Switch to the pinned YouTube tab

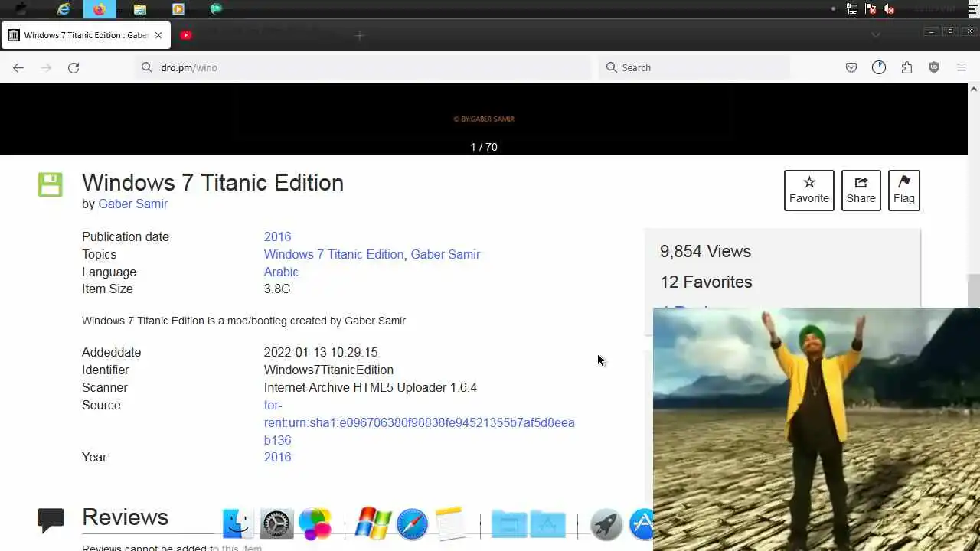tap(185, 35)
